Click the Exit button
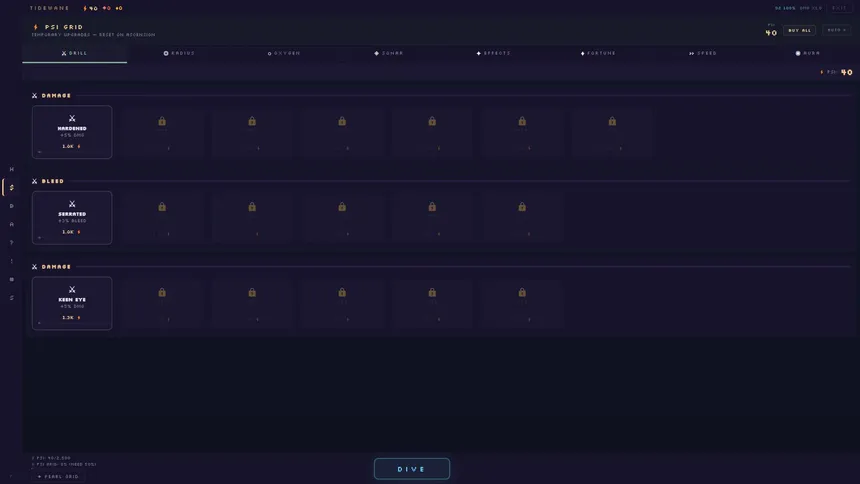Viewport: 860px width, 484px height. 839,8
